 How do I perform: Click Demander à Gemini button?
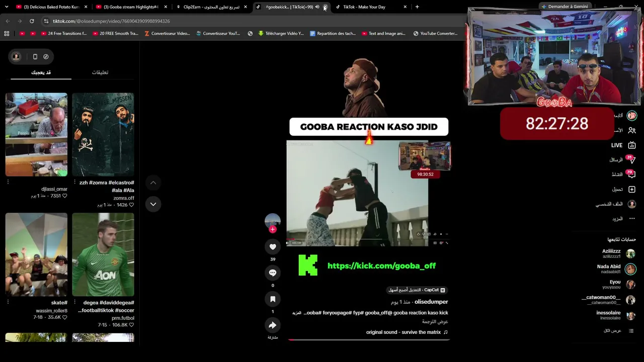[x=565, y=7]
